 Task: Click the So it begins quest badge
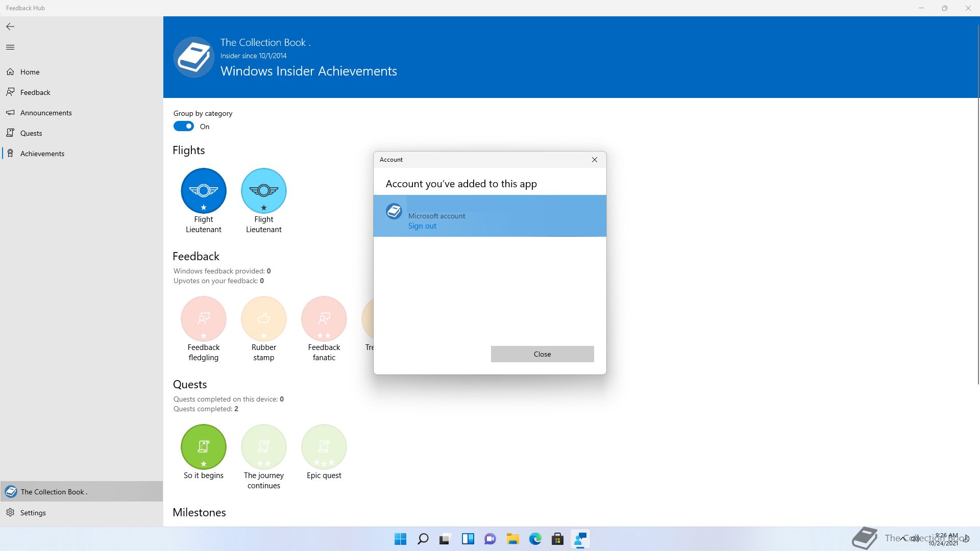(204, 447)
